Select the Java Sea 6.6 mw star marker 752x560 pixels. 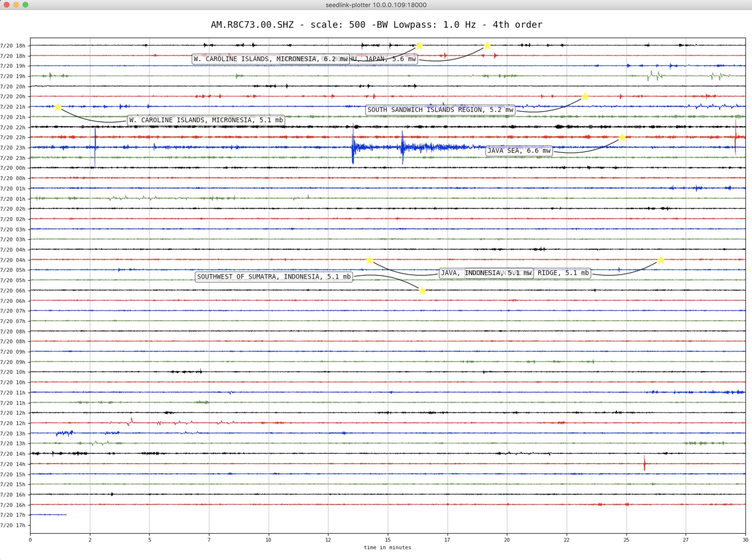(x=622, y=137)
